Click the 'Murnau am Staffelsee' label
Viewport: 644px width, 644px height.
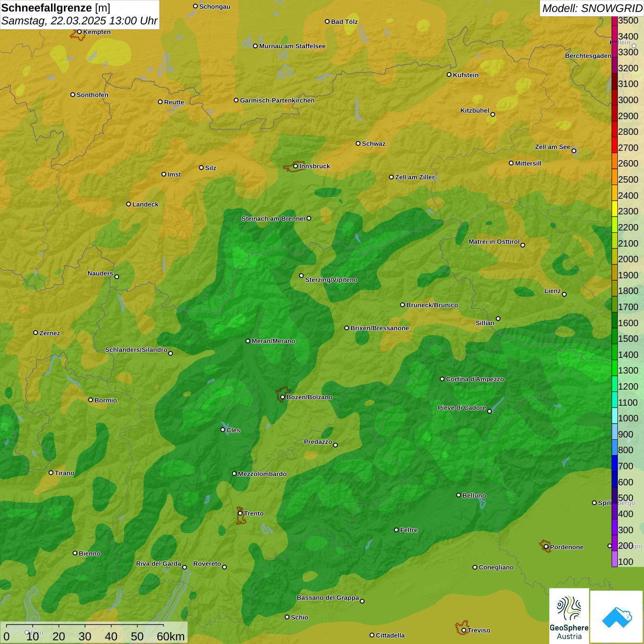click(x=292, y=46)
